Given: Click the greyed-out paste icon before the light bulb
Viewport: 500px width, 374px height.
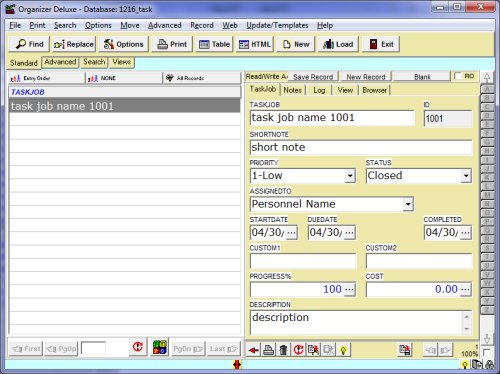Looking at the screenshot, I should (x=328, y=350).
